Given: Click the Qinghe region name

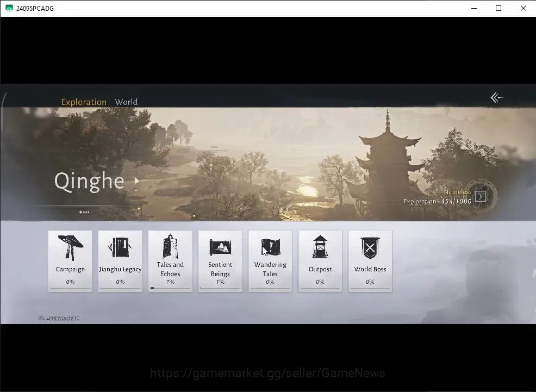Looking at the screenshot, I should pyautogui.click(x=89, y=181).
